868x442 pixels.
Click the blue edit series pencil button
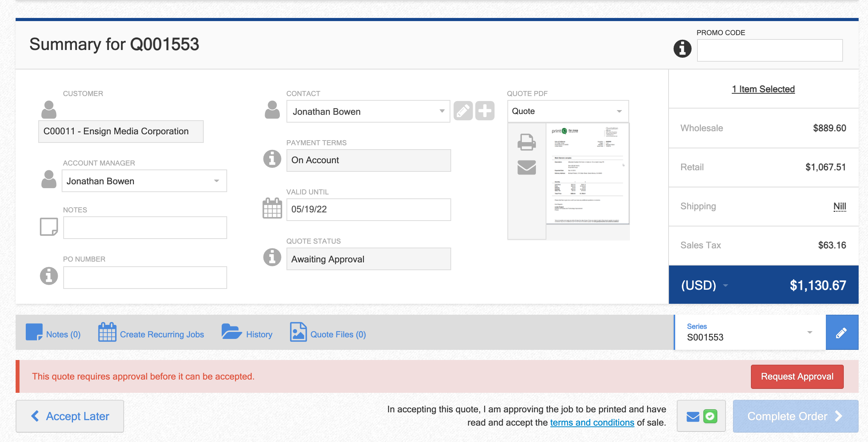[842, 333]
